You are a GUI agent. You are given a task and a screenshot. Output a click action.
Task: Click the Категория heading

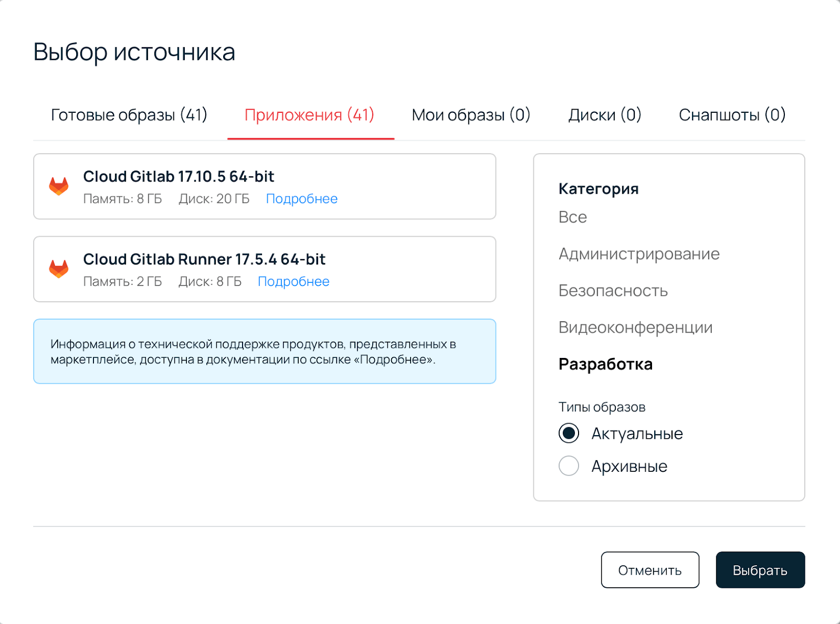tap(598, 189)
